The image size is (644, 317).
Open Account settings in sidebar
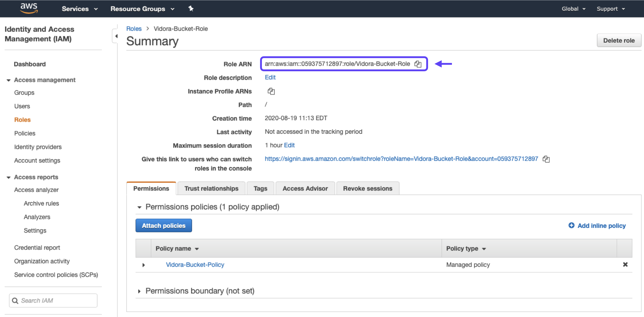(37, 161)
